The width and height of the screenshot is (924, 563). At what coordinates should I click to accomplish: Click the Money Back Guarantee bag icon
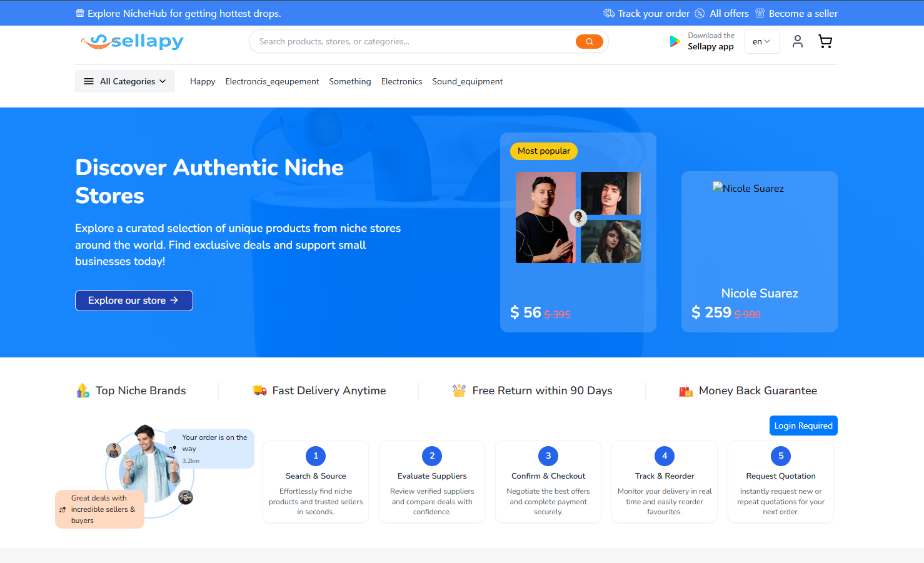[686, 391]
